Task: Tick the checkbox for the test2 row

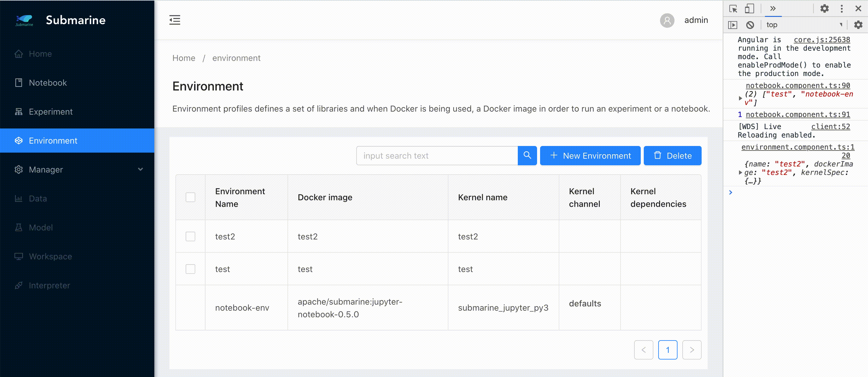Action: [x=190, y=236]
